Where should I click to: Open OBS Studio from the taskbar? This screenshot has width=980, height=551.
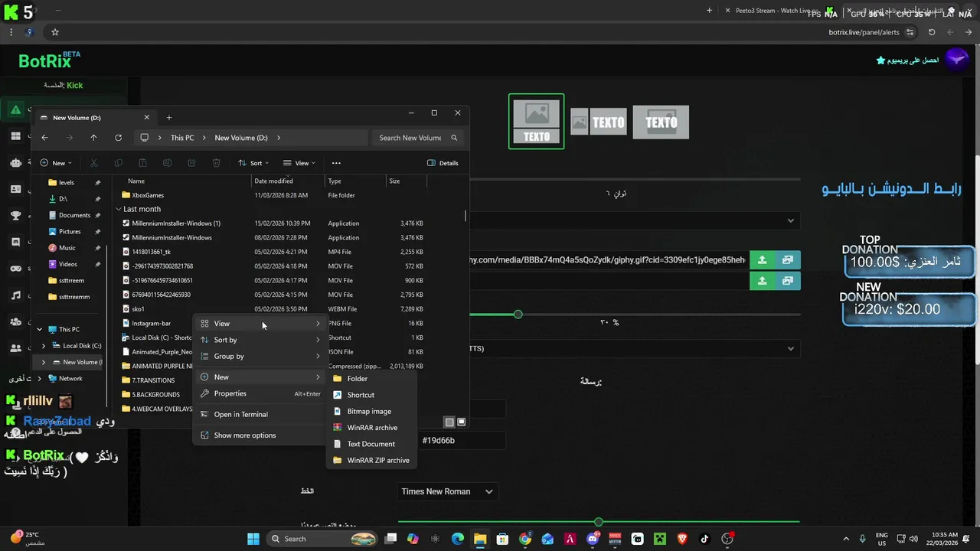[x=727, y=539]
